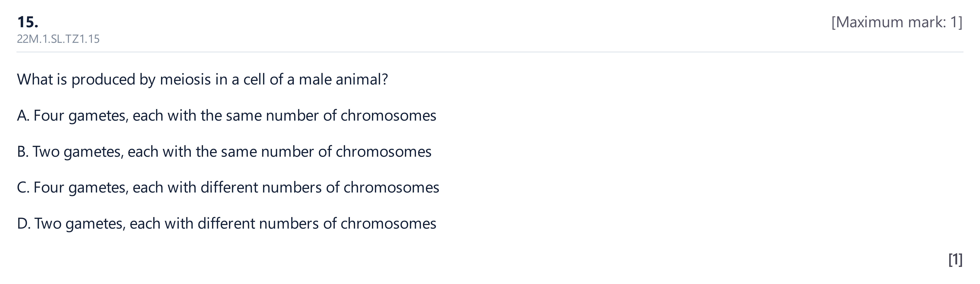Click the letter C. of third option
Screen dimensions: 980x284
click(x=23, y=188)
